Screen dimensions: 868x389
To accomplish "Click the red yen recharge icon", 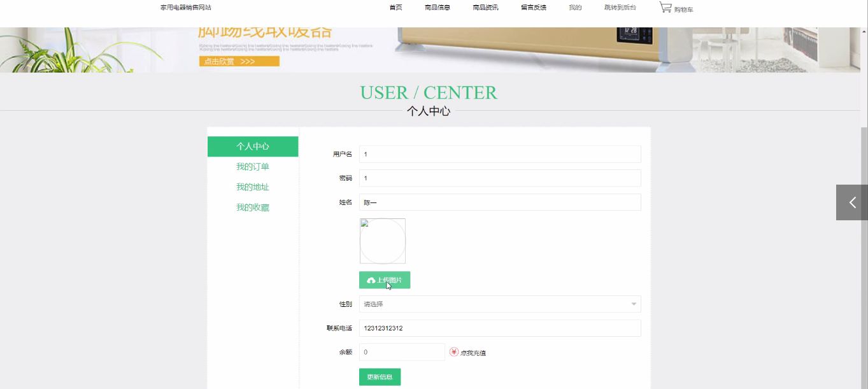I will pyautogui.click(x=454, y=352).
